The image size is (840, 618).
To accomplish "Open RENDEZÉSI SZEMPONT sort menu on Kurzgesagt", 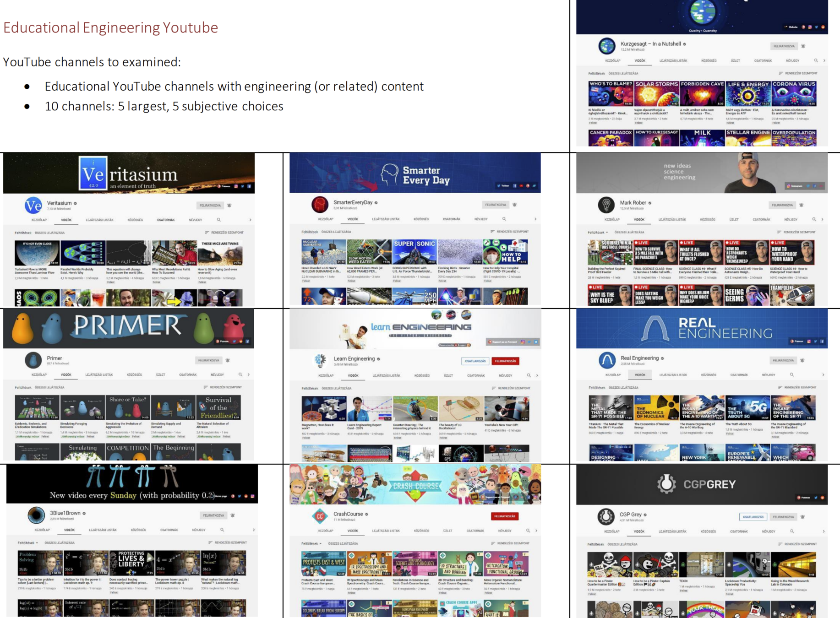I will pyautogui.click(x=798, y=73).
